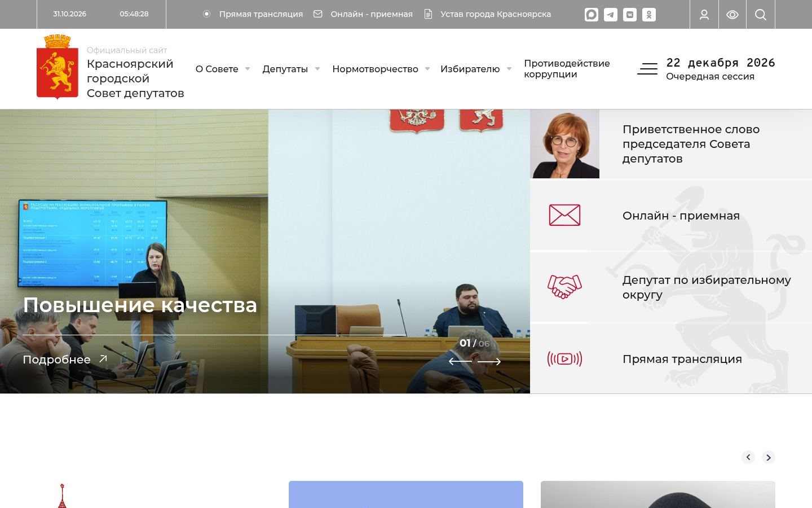Click the hamburger menu icon near the session date
812x508 pixels.
click(647, 69)
